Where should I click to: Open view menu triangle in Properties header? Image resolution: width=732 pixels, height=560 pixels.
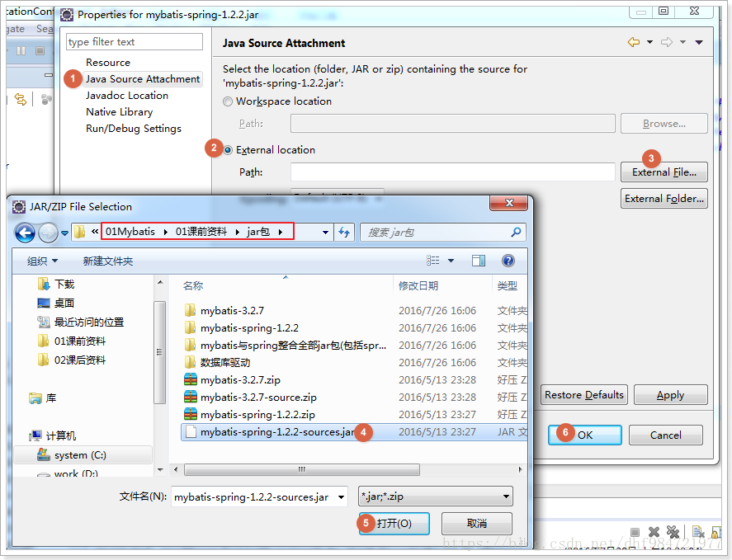pyautogui.click(x=699, y=42)
